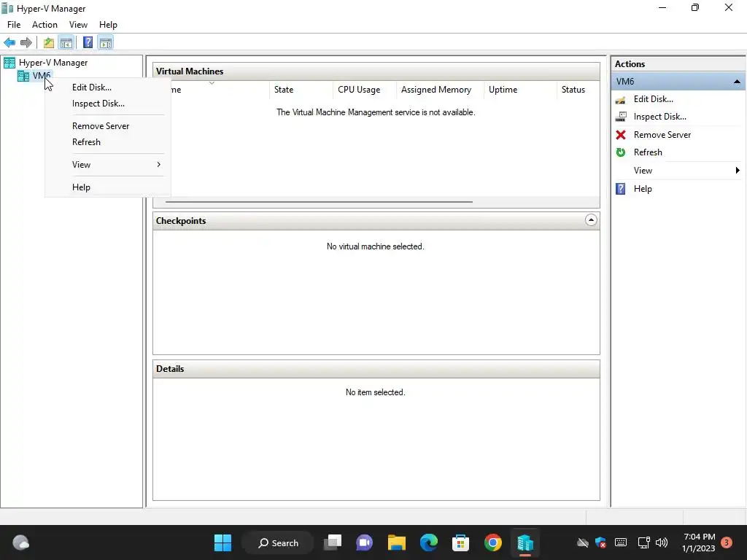Click Windows Security tray icon
This screenshot has width=747, height=560.
pos(601,542)
